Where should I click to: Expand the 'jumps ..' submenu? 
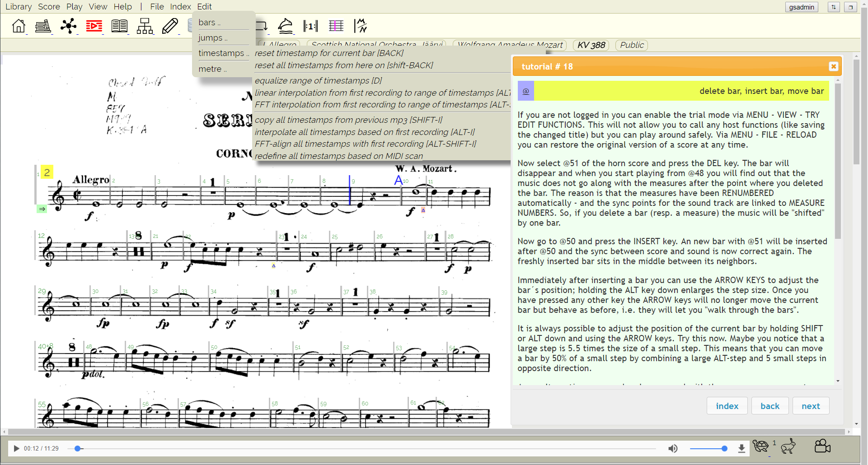(213, 38)
